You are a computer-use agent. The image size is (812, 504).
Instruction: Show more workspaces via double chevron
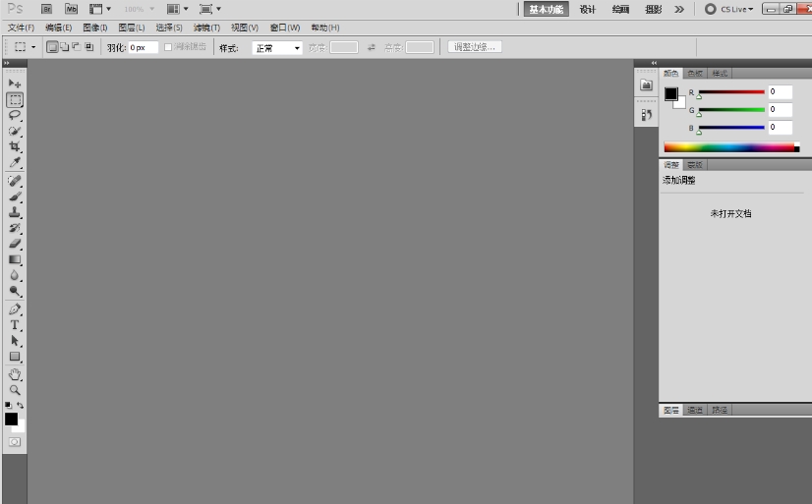click(679, 9)
